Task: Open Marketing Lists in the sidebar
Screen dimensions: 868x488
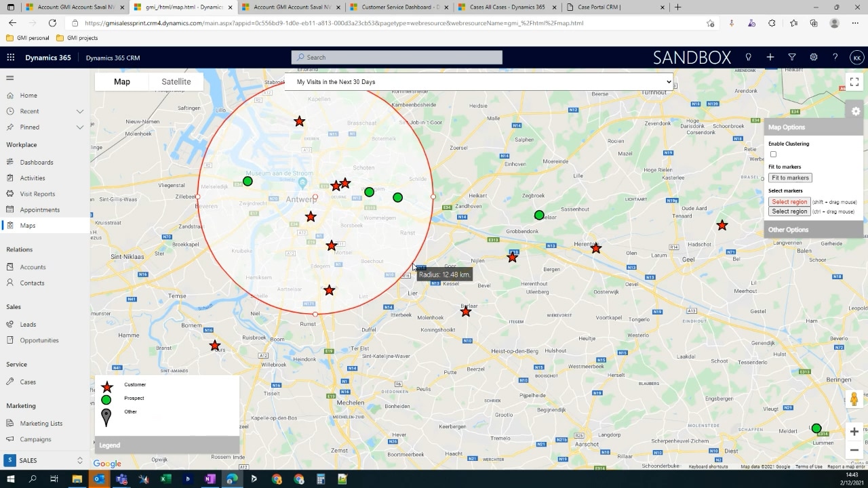Action: tap(41, 424)
